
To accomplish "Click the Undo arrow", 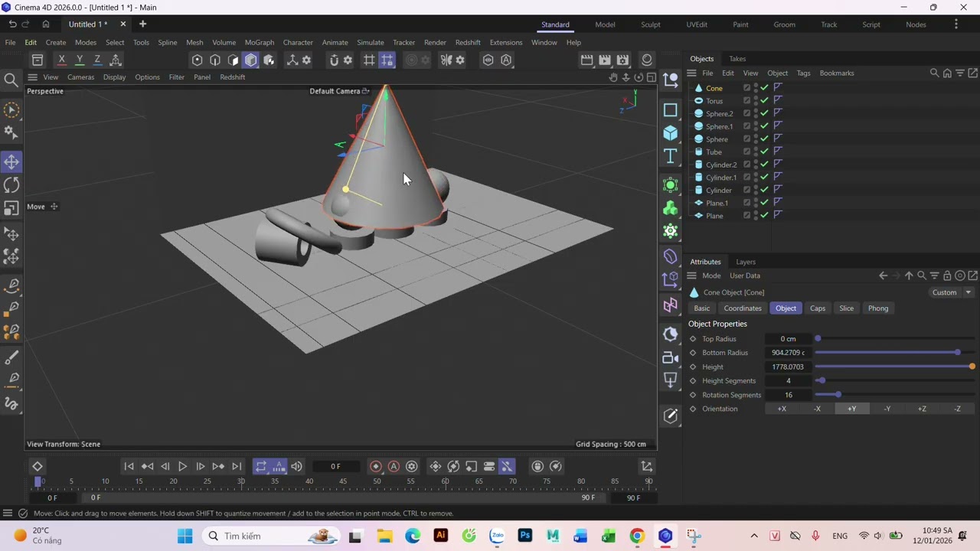I will [x=12, y=24].
